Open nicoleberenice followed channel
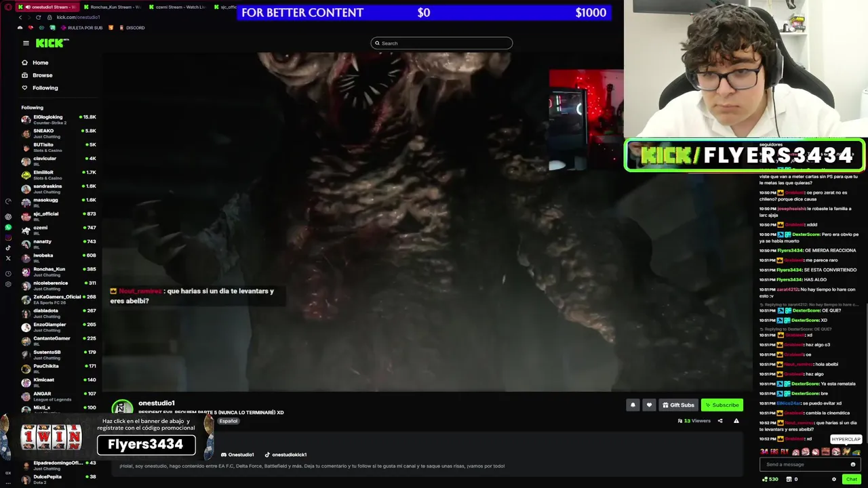Viewport: 868px width, 488px height. [x=58, y=285]
